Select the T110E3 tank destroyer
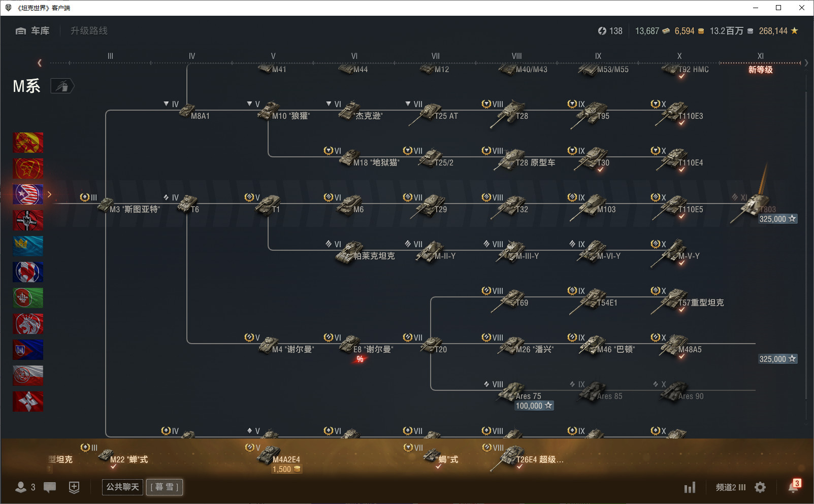The width and height of the screenshot is (814, 504). tap(677, 113)
